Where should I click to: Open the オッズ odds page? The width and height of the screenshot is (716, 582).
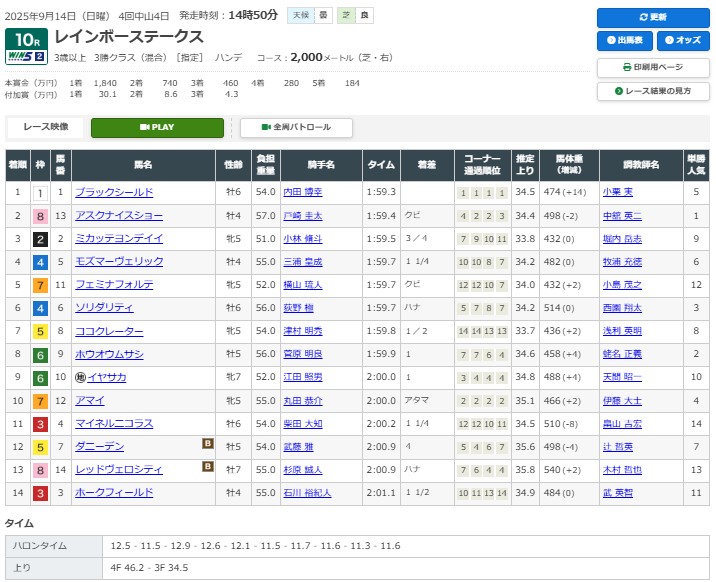pyautogui.click(x=681, y=41)
